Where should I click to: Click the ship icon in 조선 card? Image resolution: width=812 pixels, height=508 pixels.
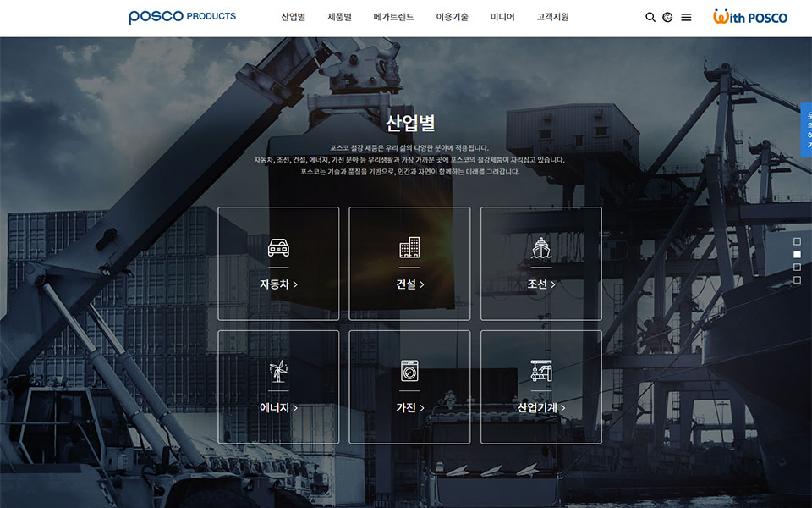click(x=540, y=247)
